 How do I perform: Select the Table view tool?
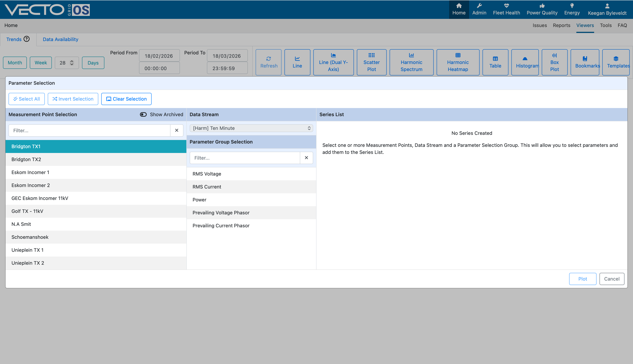click(495, 62)
